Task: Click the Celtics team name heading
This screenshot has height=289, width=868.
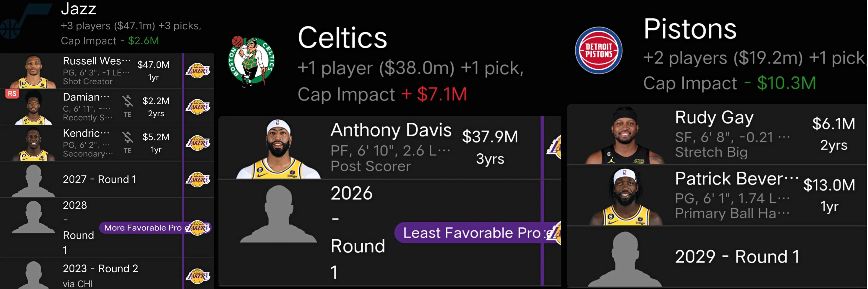Action: [342, 38]
